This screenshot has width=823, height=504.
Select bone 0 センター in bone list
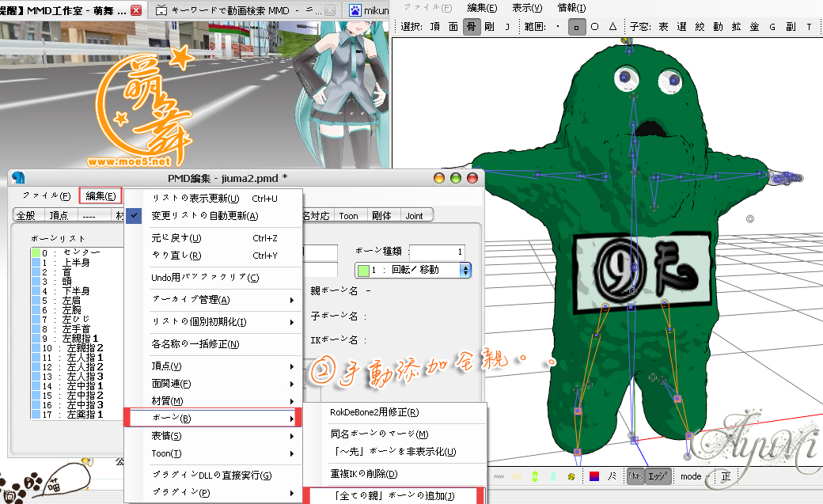[77, 252]
